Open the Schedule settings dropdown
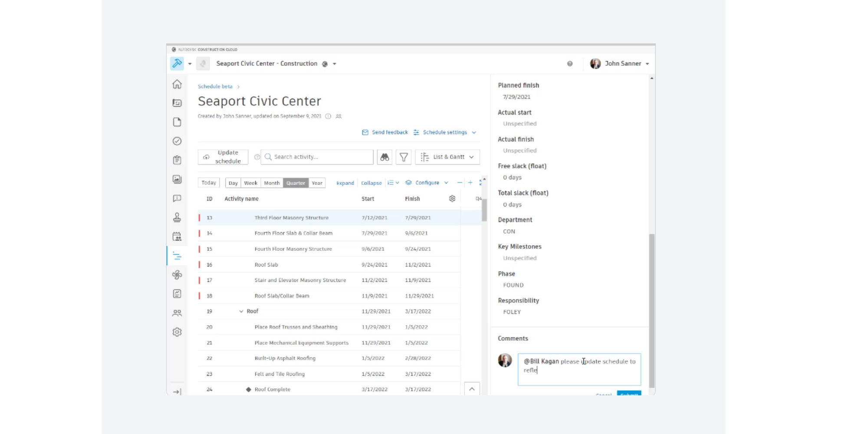 click(x=445, y=132)
